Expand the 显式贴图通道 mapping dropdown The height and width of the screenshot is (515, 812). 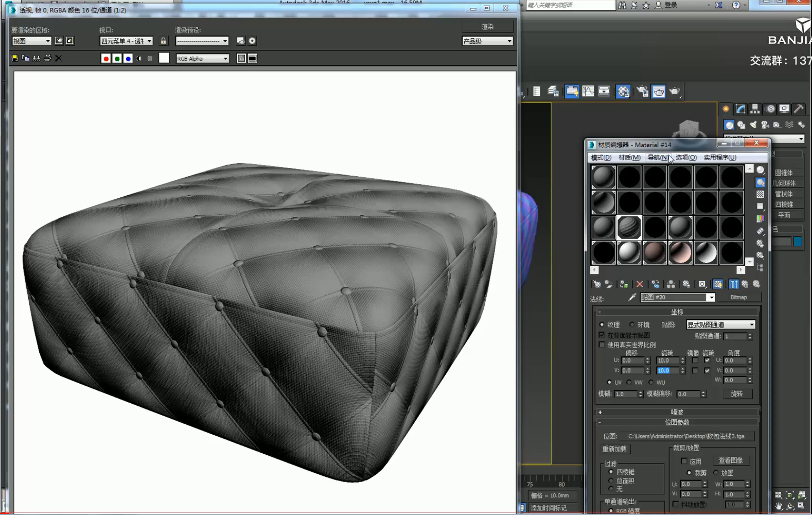click(720, 324)
